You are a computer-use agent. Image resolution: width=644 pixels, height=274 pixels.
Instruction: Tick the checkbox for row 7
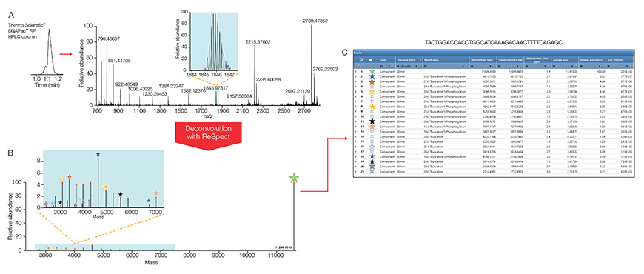[x=372, y=101]
